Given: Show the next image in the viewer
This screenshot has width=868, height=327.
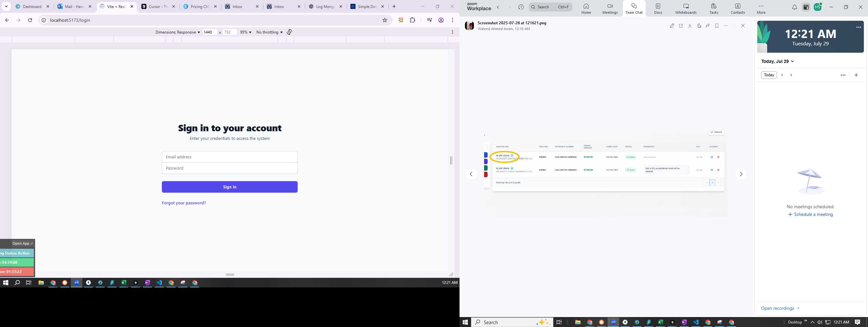Looking at the screenshot, I should [x=741, y=174].
